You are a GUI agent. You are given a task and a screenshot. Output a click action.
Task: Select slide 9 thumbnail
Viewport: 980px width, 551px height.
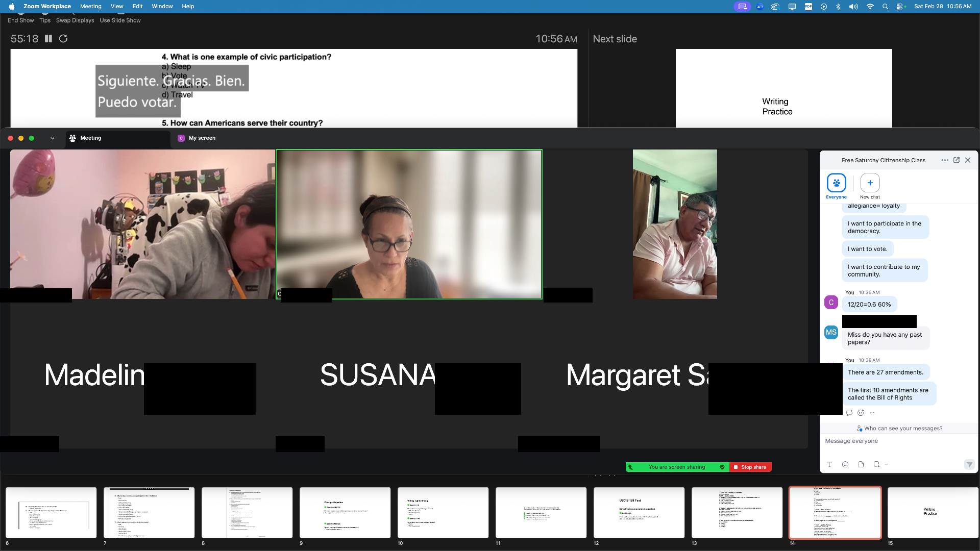(345, 513)
